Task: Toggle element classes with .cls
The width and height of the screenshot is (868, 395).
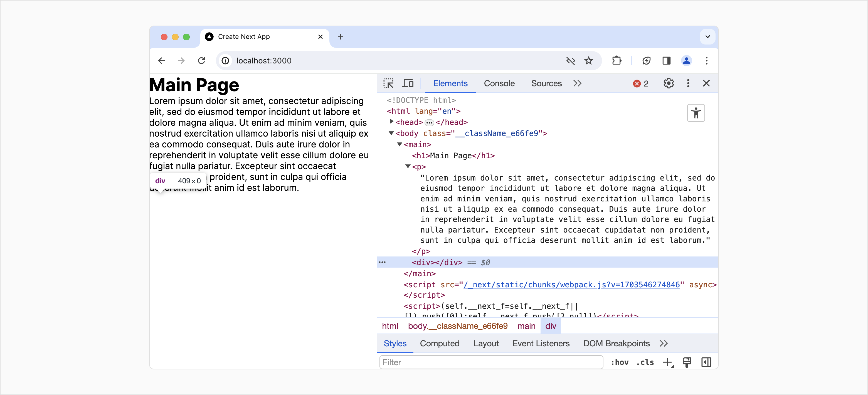Action: [645, 362]
